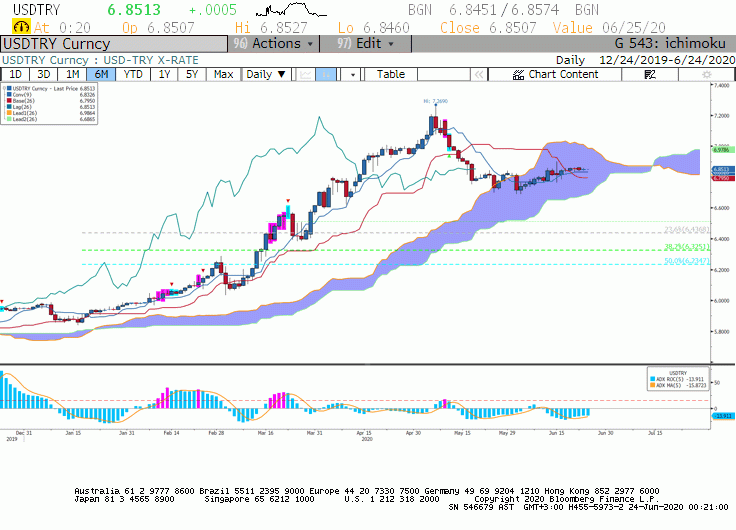Expand the Edit menu
The image size is (736, 530).
pyautogui.click(x=366, y=44)
